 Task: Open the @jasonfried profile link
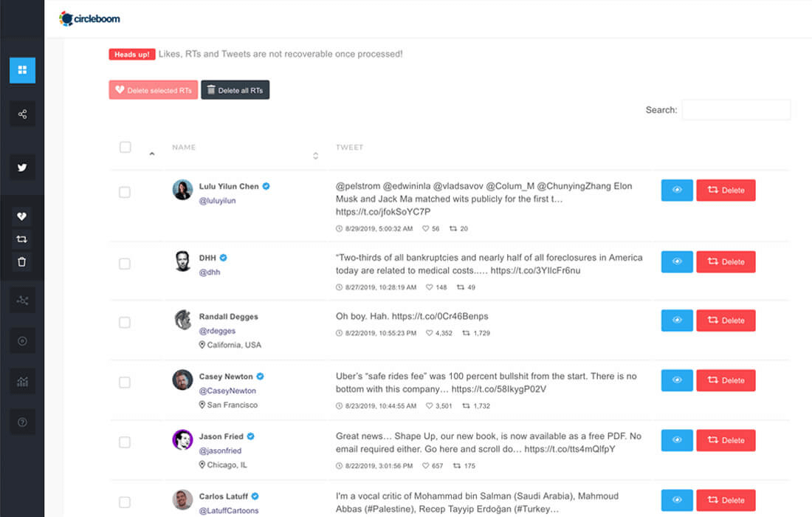[220, 451]
